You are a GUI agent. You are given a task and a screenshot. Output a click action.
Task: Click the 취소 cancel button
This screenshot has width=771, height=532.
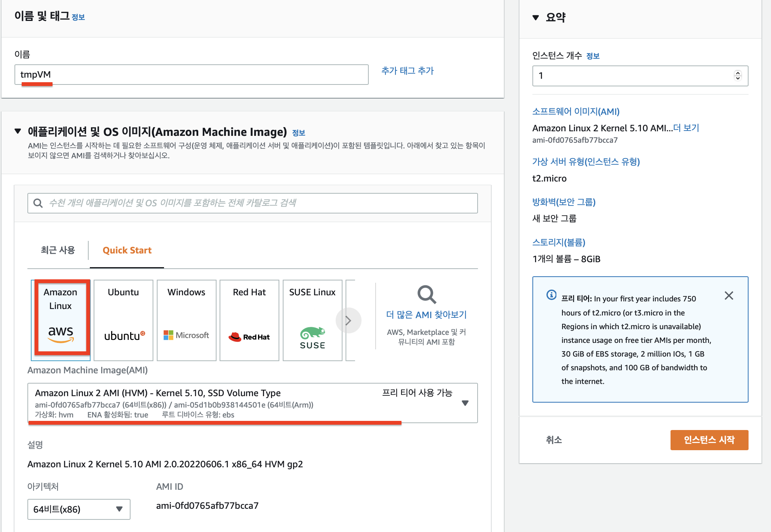click(x=554, y=440)
